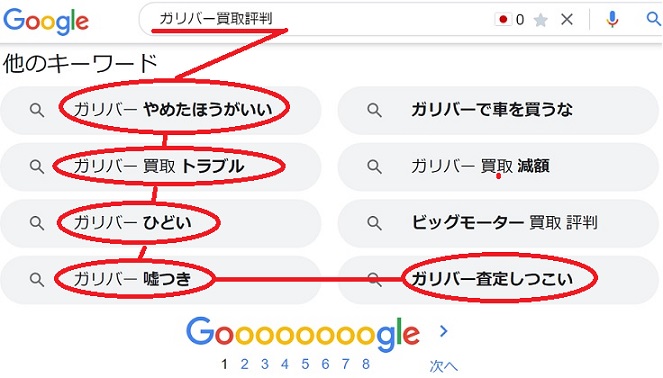Viewport: 663px width, 378px height.
Task: Click the gray star bookmark icon
Action: pos(541,19)
